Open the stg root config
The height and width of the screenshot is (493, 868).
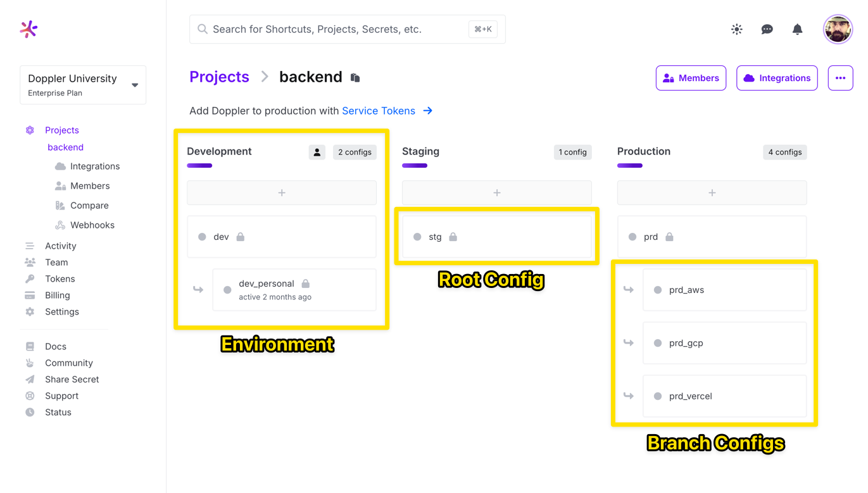coord(497,237)
